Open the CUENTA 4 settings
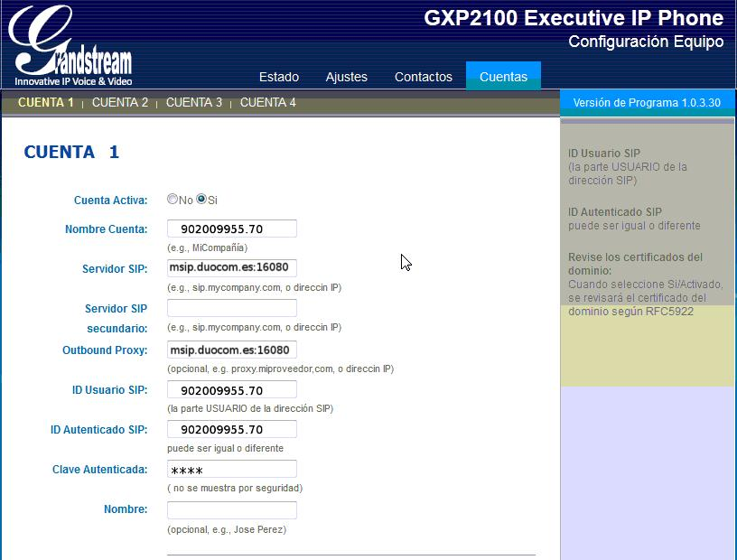The image size is (737, 560). pos(267,103)
